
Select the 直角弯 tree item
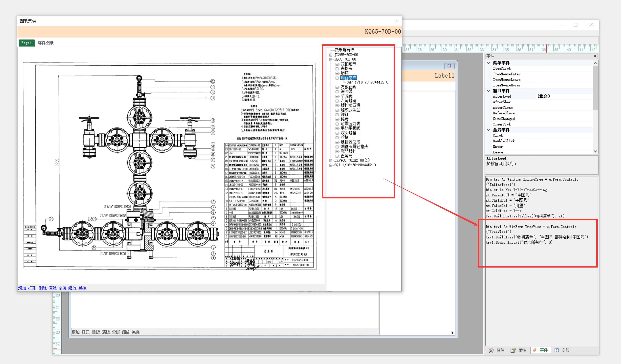[x=347, y=156]
